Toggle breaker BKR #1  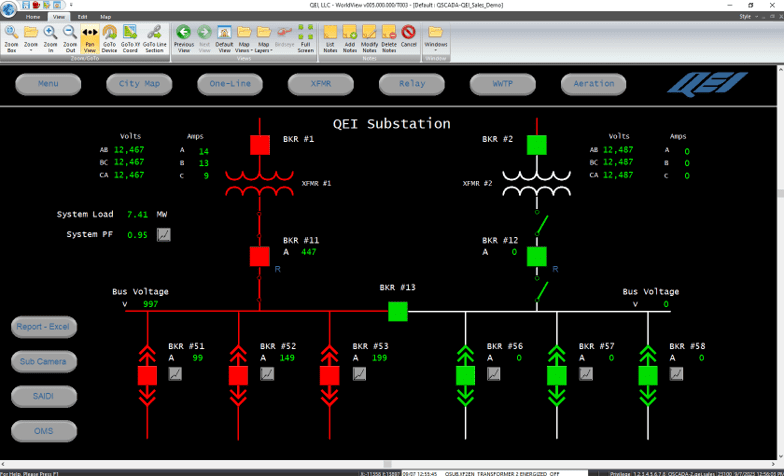(x=260, y=145)
